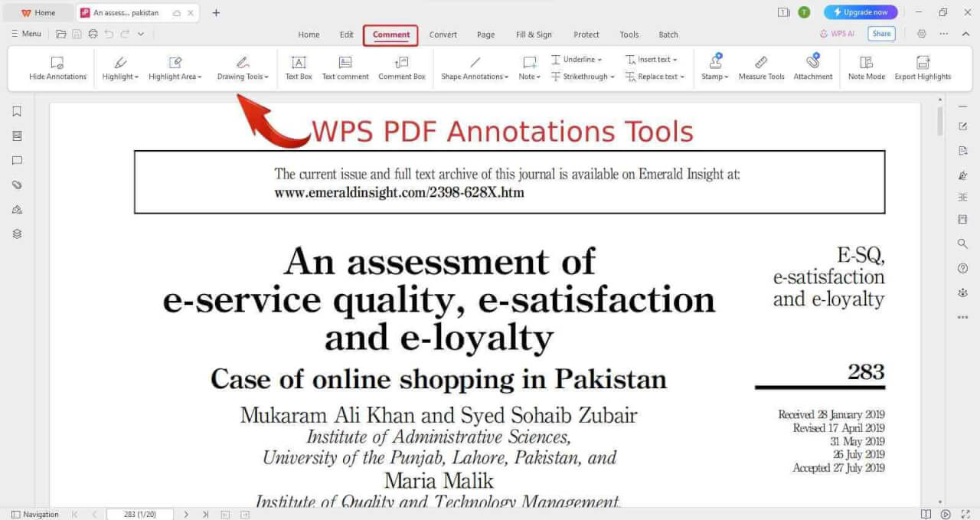The width and height of the screenshot is (980, 520).
Task: Open Measure Tools
Action: 761,67
